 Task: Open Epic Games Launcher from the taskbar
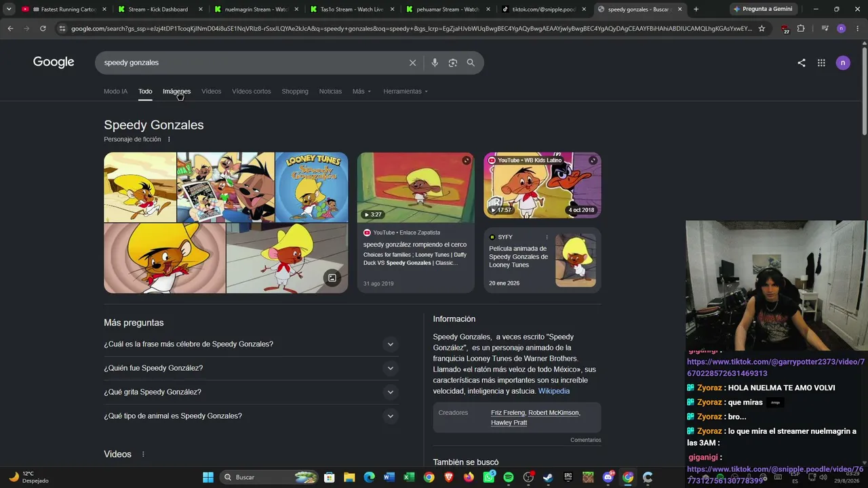click(568, 477)
